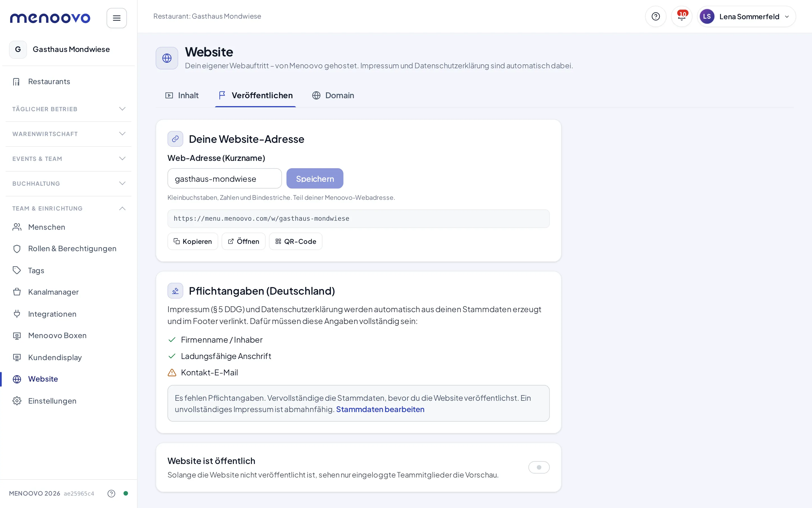812x508 pixels.
Task: Select the Veröffentlichen tab
Action: 255,95
